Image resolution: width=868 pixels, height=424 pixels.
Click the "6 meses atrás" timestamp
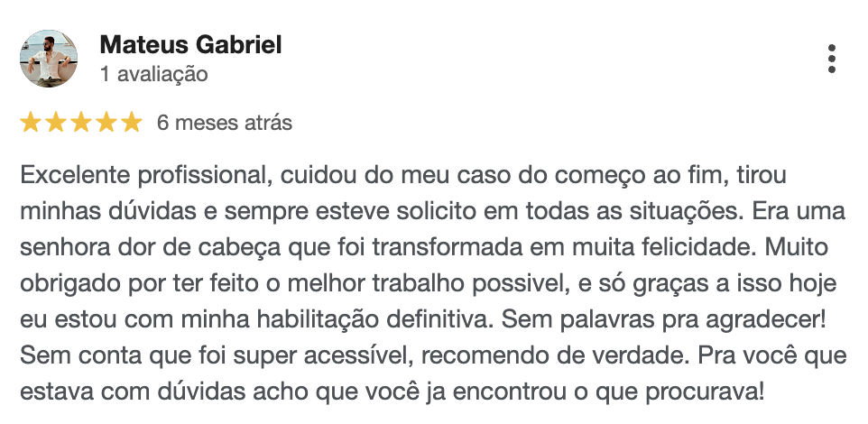224,123
